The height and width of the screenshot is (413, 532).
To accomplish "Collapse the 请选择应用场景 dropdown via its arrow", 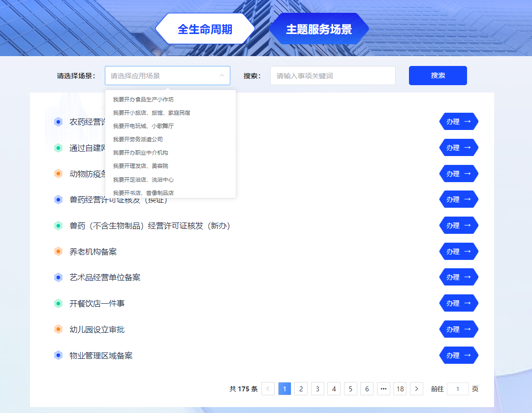I will [221, 76].
